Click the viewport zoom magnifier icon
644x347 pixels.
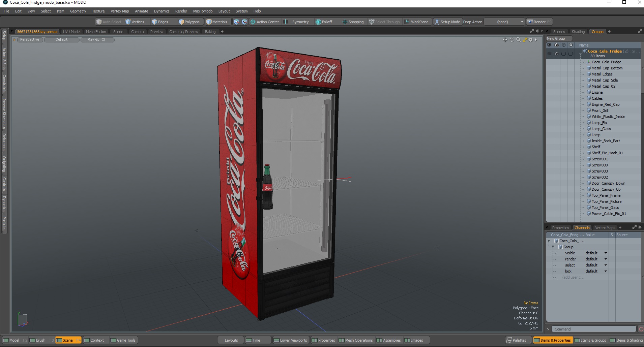[518, 40]
